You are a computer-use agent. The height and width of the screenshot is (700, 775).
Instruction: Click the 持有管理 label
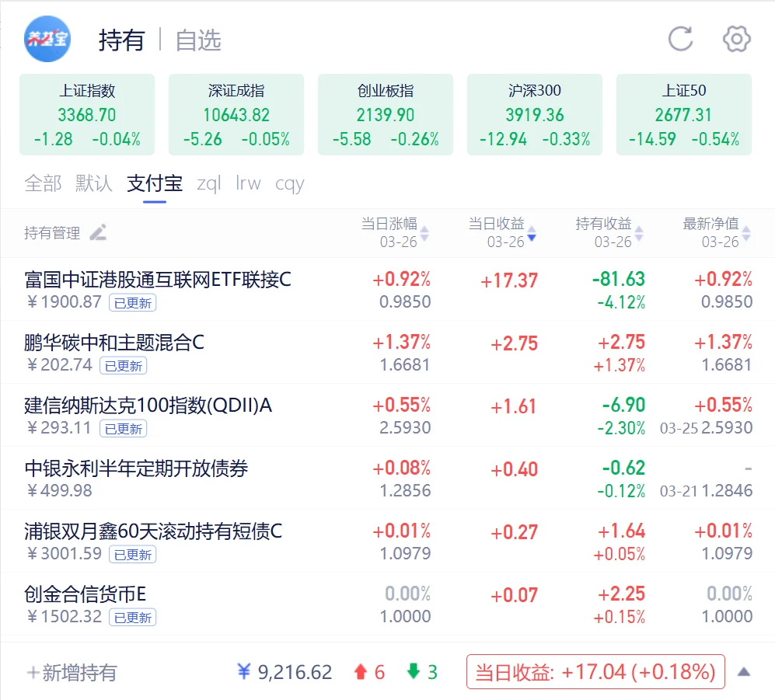[x=52, y=232]
